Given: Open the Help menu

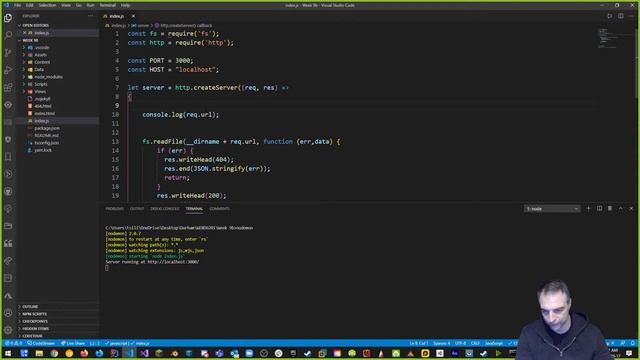Looking at the screenshot, I should tap(125, 5).
